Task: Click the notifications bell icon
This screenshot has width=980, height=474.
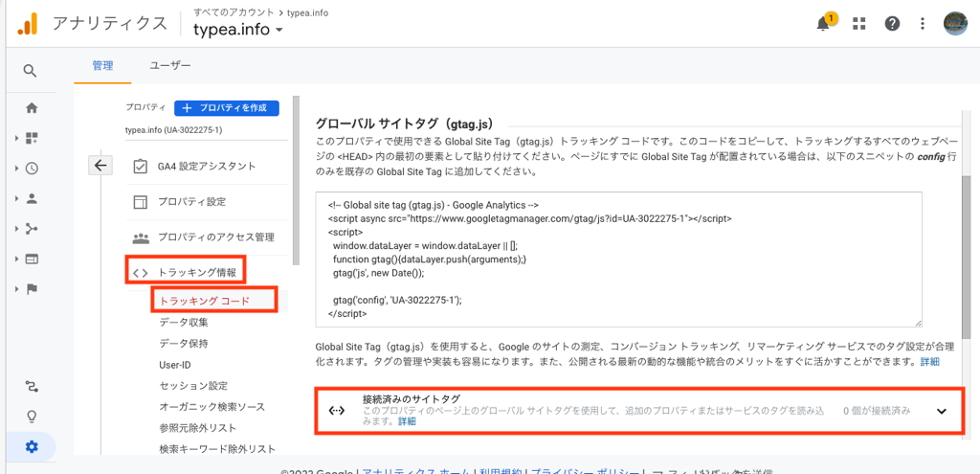Action: pos(823,24)
